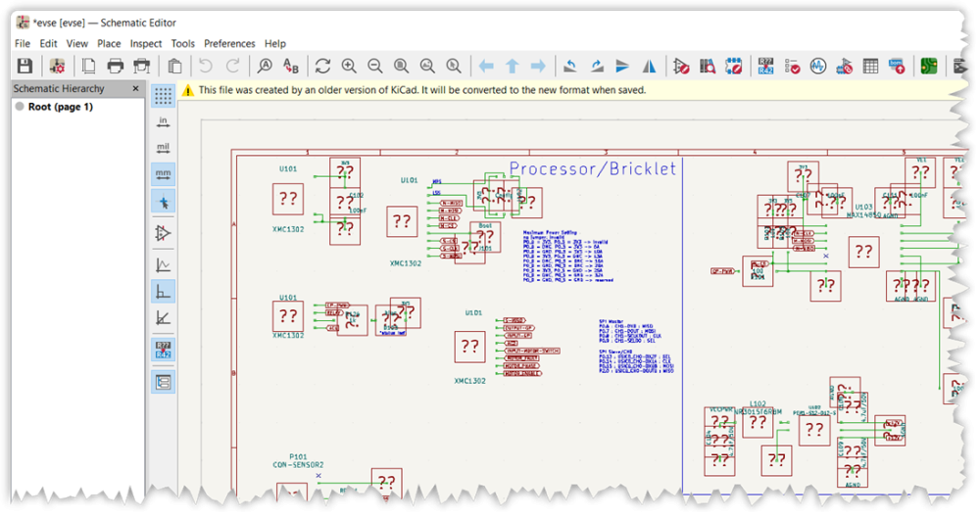The image size is (980, 517).
Task: Close the Schematic Hierarchy panel
Action: click(136, 89)
